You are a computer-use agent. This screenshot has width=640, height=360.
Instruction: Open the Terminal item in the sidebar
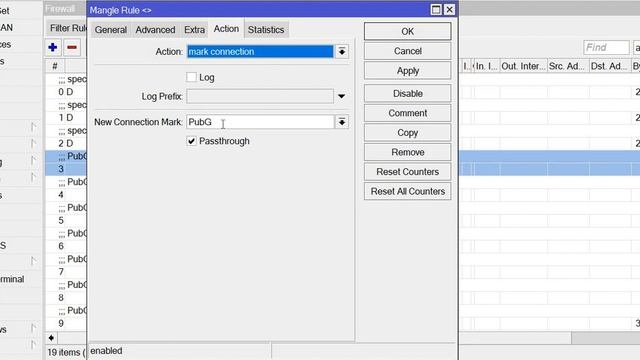[x=12, y=279]
